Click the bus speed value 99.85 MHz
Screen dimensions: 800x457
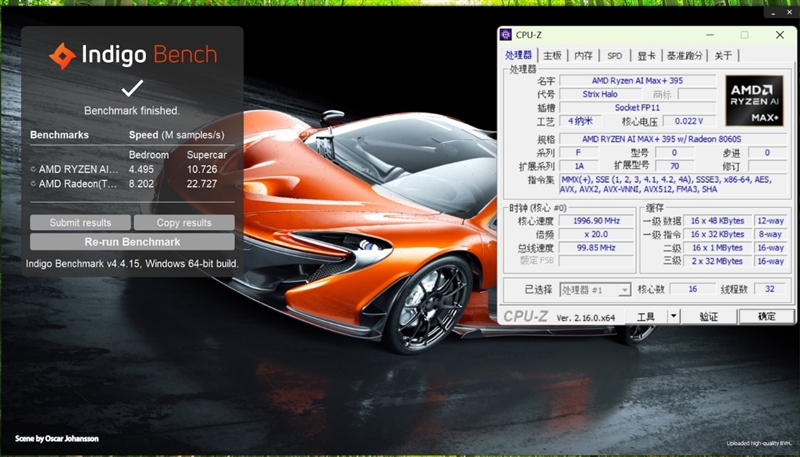596,247
